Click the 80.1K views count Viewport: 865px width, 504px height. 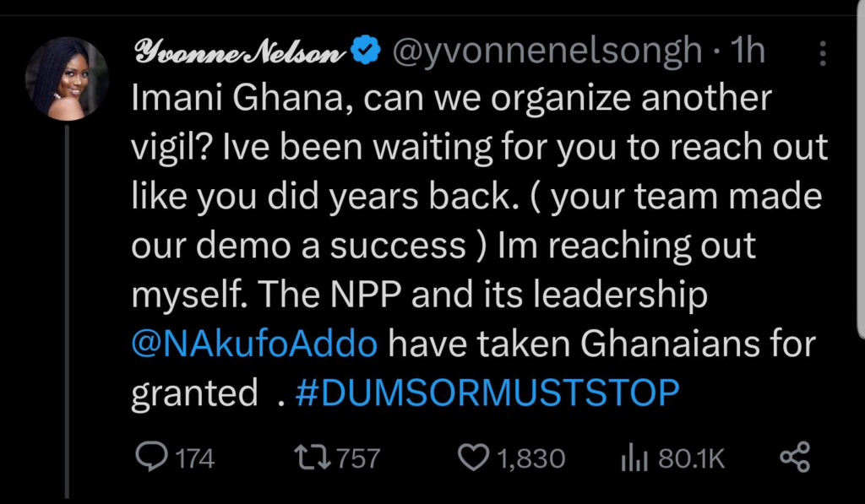pyautogui.click(x=691, y=458)
